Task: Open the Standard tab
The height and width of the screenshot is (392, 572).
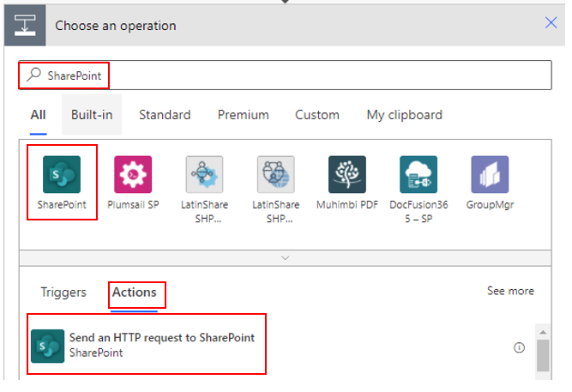Action: pyautogui.click(x=165, y=115)
